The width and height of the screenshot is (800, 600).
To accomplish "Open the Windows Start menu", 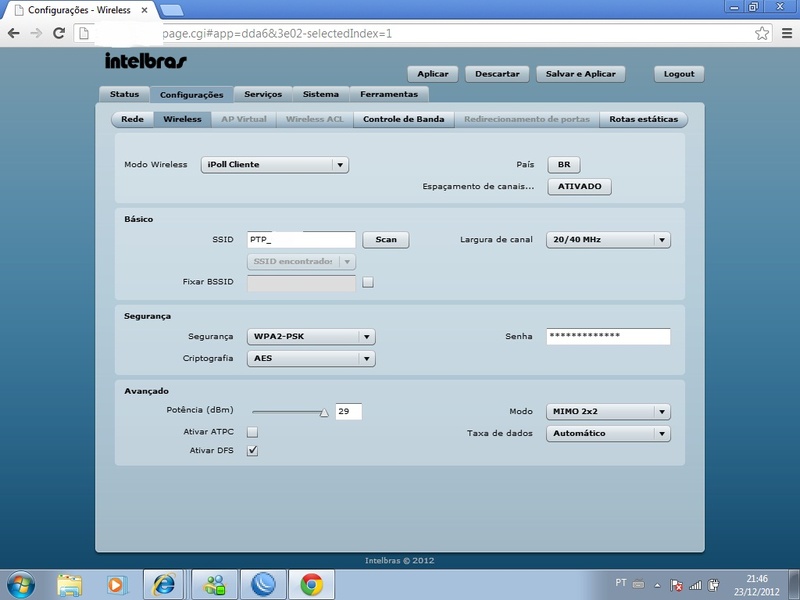I will (x=21, y=584).
